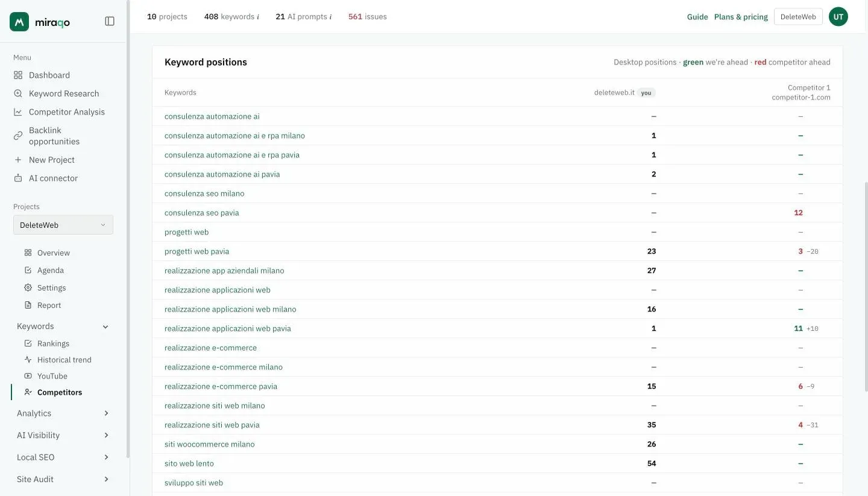This screenshot has width=868, height=496.
Task: Click the info icon next to AI prompts
Action: pyautogui.click(x=330, y=17)
